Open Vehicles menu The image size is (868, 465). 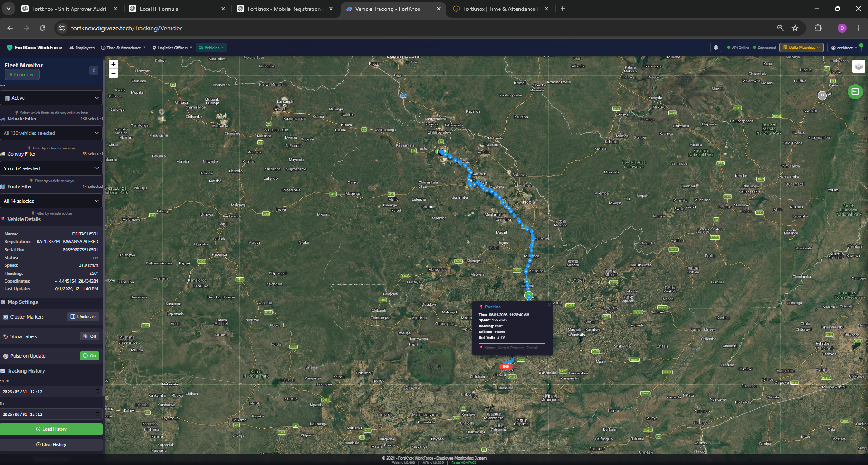coord(211,48)
